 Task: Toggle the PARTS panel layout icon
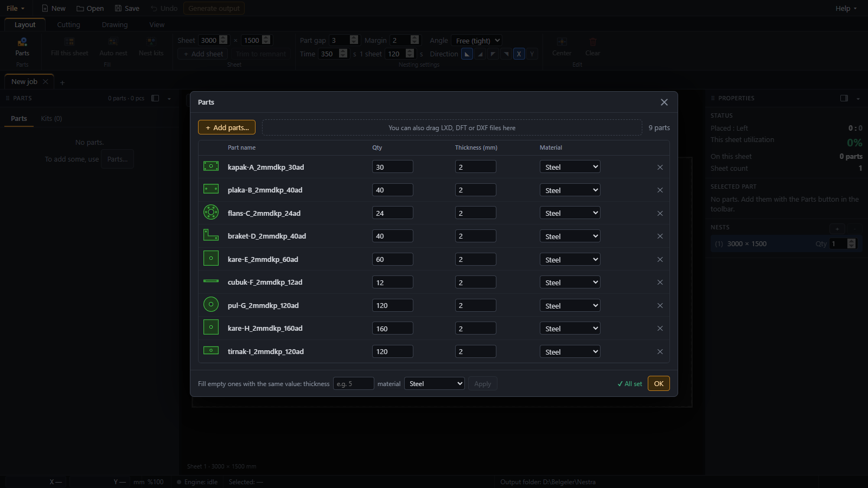point(155,98)
